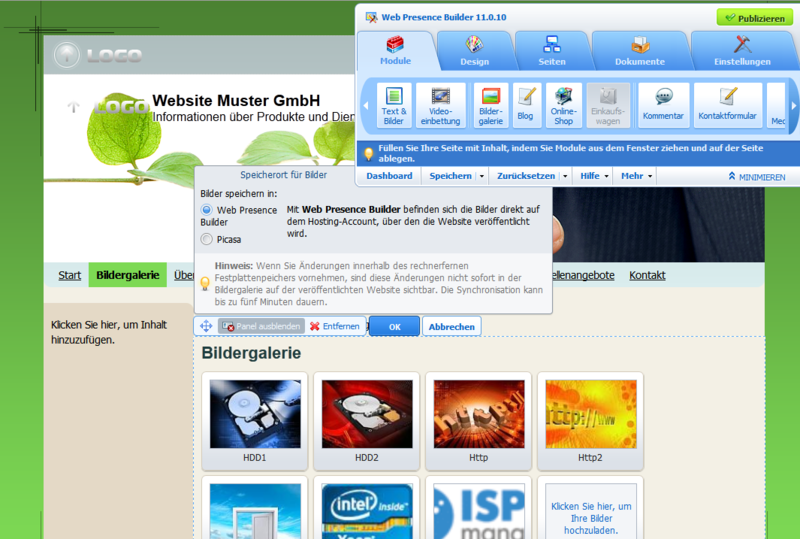800x539 pixels.
Task: Click left arrow of module carousel
Action: [x=366, y=106]
